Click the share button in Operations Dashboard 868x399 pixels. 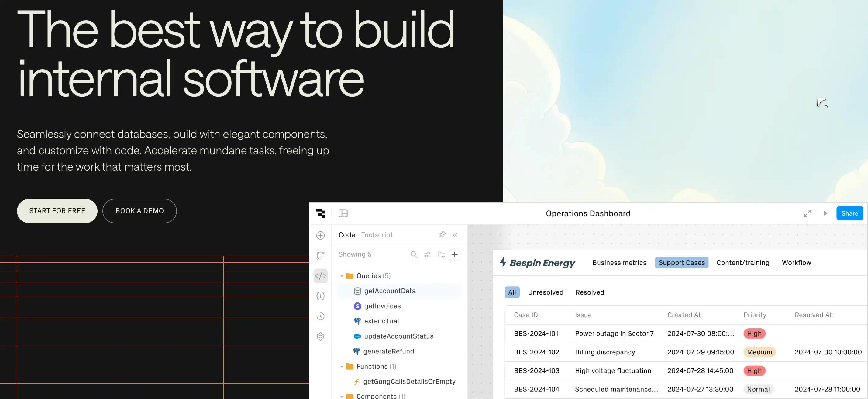851,213
